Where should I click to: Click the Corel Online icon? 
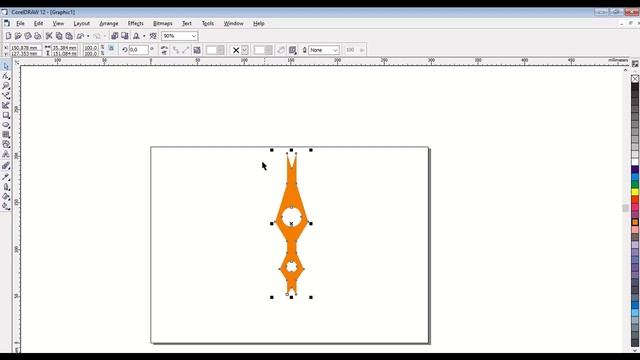pyautogui.click(x=153, y=36)
